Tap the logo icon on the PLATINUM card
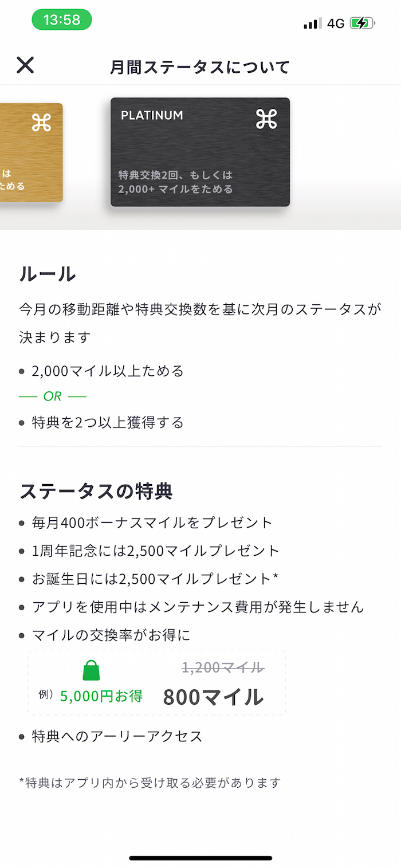The width and height of the screenshot is (401, 868). tap(266, 119)
